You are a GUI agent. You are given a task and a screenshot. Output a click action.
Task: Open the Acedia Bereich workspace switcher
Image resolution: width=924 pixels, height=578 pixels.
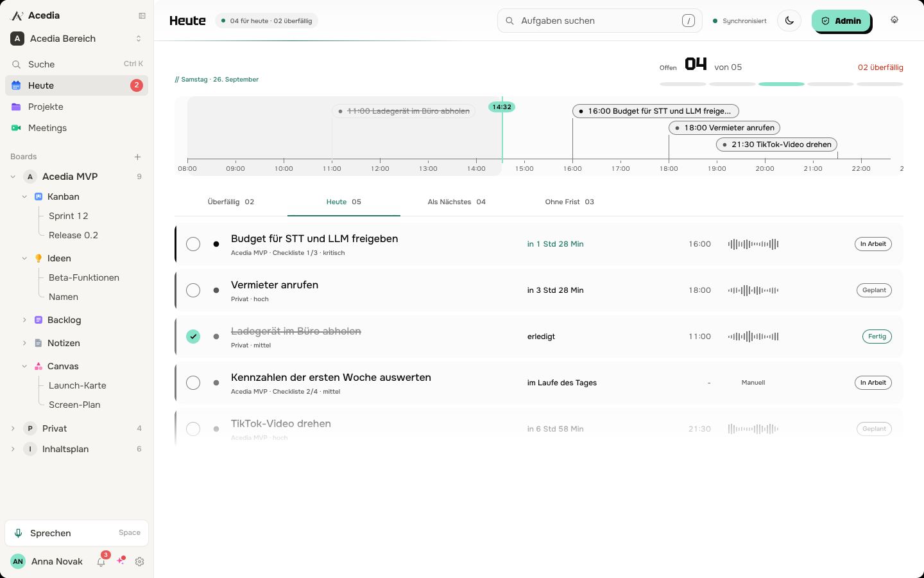(77, 39)
